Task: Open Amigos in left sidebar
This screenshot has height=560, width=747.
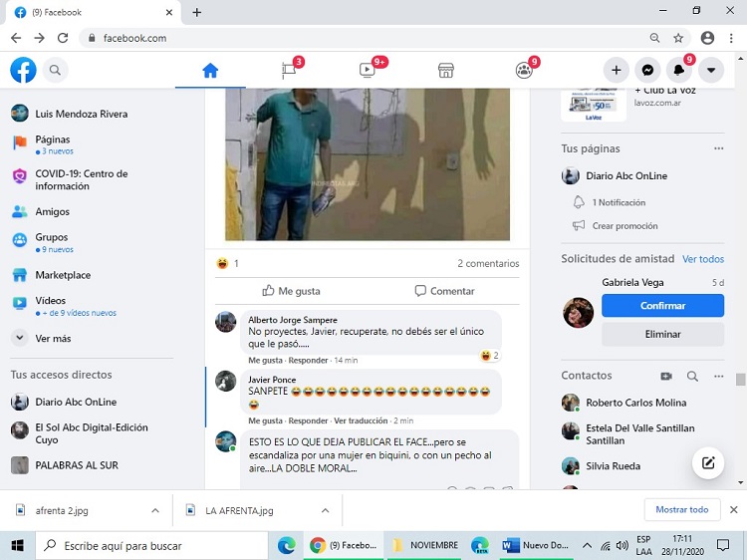Action: click(x=53, y=211)
